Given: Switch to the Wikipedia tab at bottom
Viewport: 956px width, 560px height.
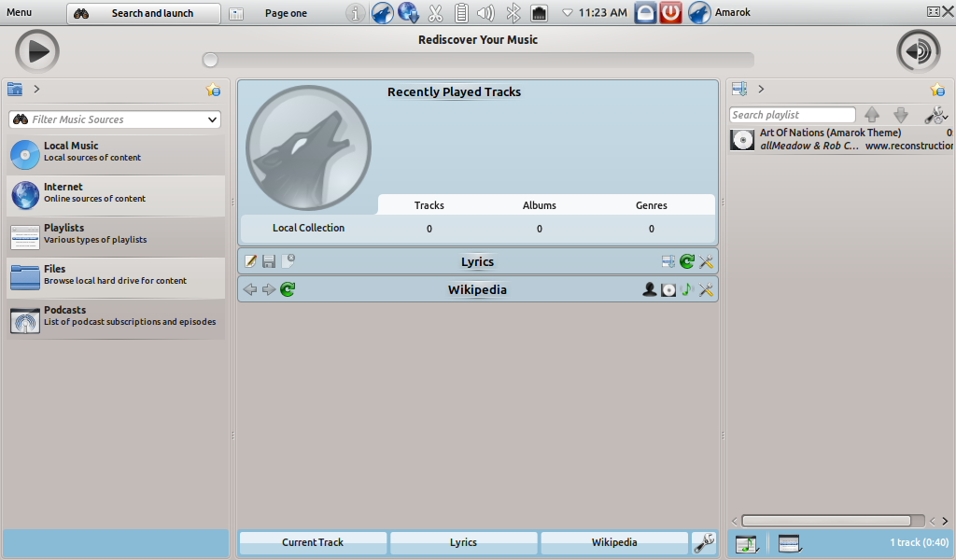Looking at the screenshot, I should click(x=614, y=542).
